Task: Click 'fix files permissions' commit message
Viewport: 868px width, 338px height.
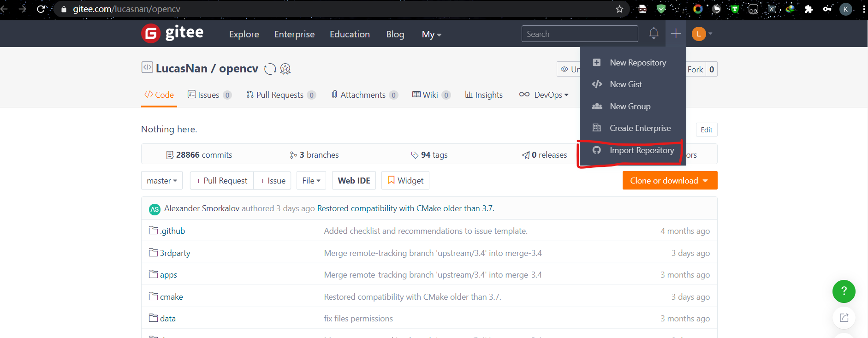Action: pyautogui.click(x=358, y=319)
